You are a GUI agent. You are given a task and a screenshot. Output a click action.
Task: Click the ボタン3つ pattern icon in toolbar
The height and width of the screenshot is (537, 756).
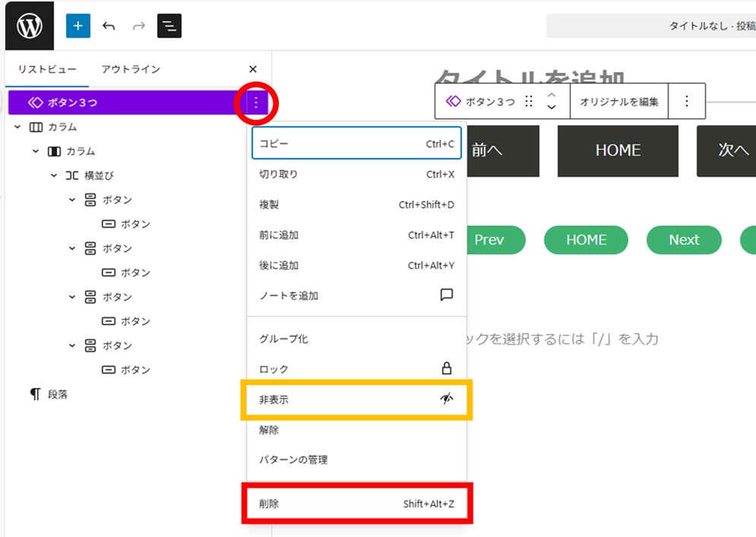(454, 102)
